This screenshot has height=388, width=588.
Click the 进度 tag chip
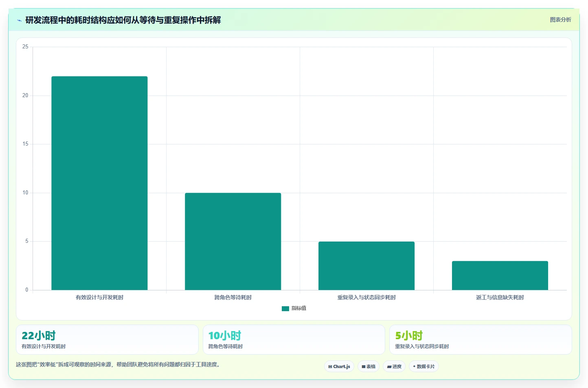tap(394, 366)
